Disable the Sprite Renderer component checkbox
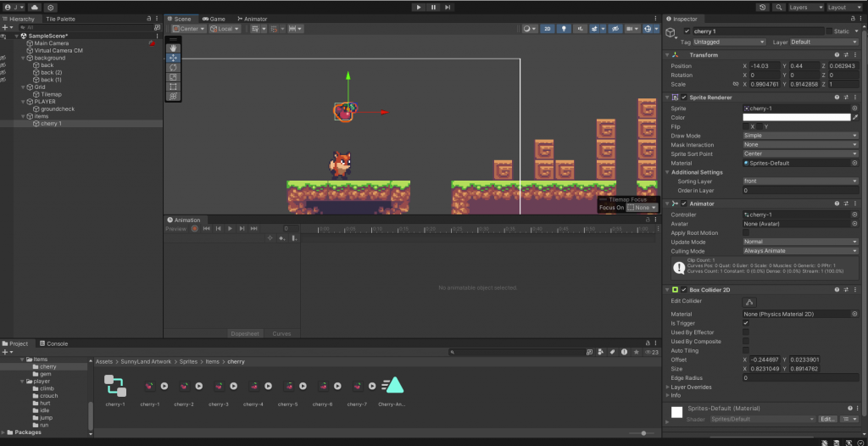This screenshot has height=446, width=868. [x=684, y=98]
